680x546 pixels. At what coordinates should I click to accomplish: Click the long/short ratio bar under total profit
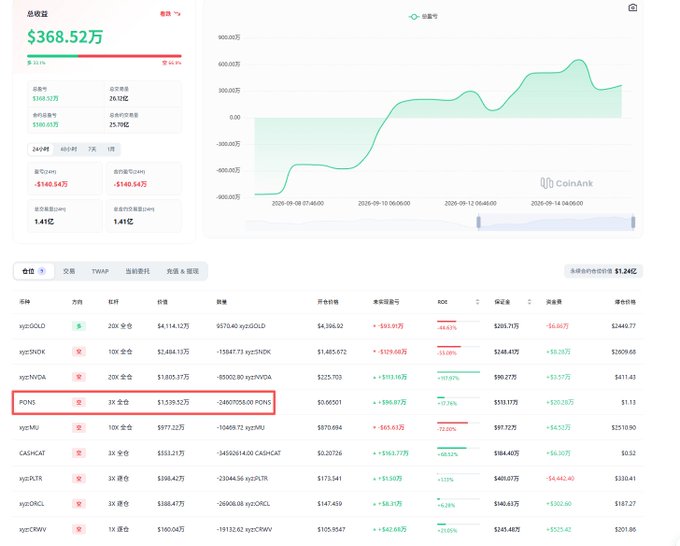click(104, 56)
